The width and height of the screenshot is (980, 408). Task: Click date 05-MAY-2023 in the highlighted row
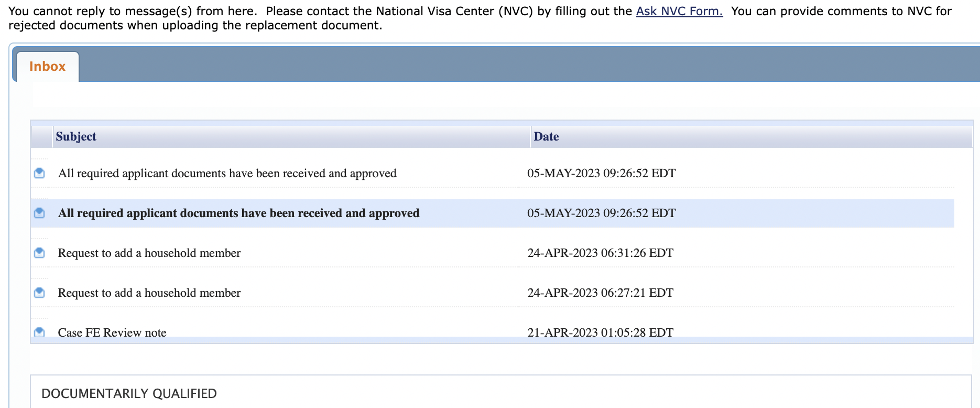pyautogui.click(x=601, y=213)
